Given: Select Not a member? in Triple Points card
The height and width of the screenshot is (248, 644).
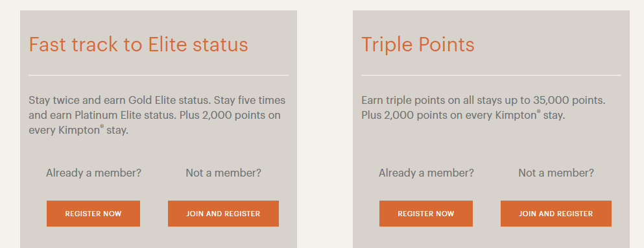Looking at the screenshot, I should [556, 173].
